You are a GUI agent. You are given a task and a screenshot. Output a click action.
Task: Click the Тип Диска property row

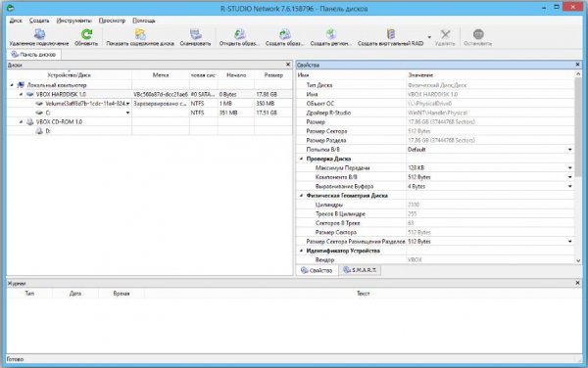pyautogui.click(x=435, y=85)
